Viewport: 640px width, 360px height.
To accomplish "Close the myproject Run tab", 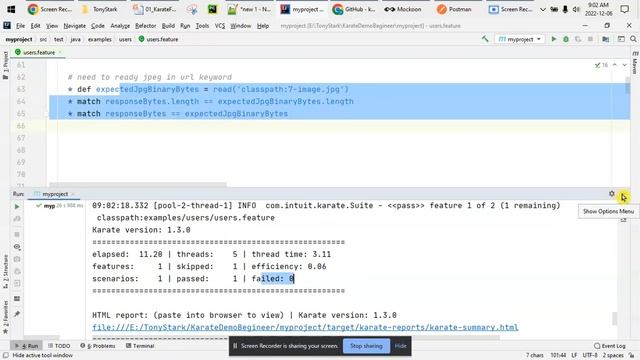I will point(73,194).
